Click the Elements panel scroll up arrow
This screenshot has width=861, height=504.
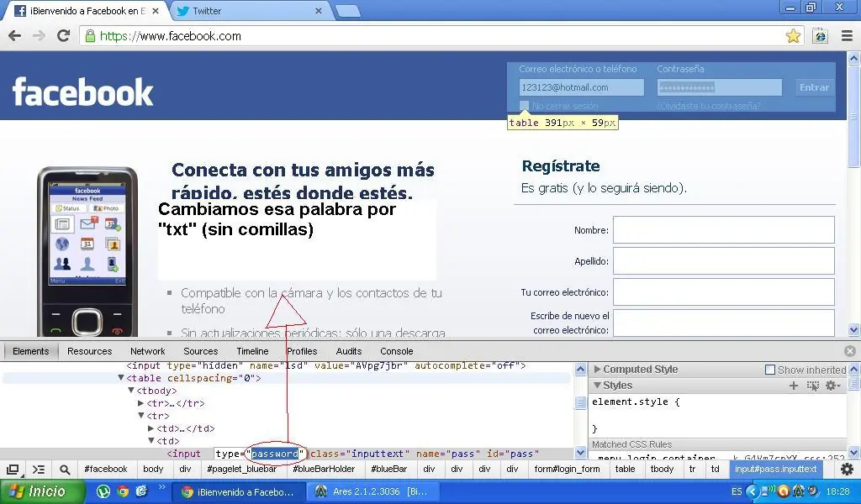click(580, 370)
